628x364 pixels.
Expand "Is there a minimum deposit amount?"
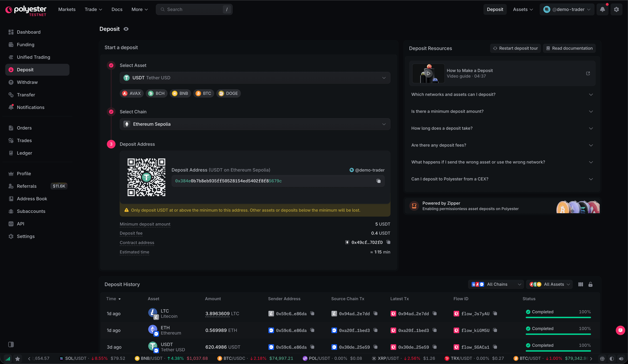point(502,112)
